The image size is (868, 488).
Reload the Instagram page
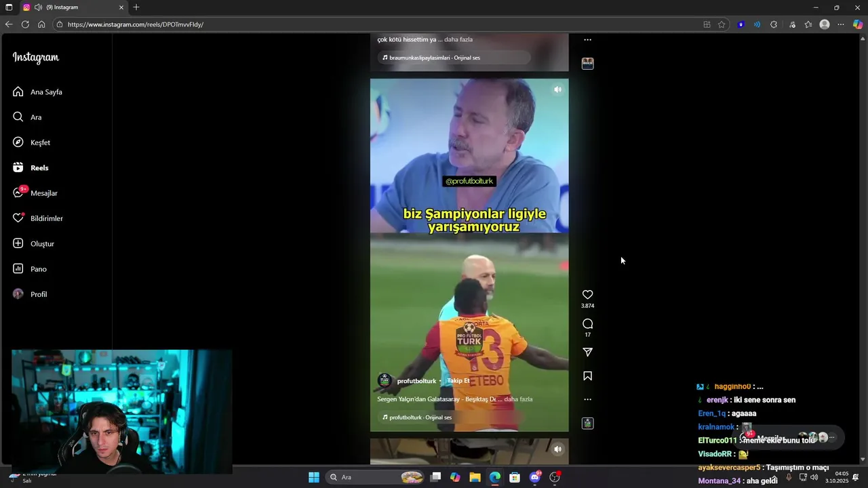pos(25,24)
